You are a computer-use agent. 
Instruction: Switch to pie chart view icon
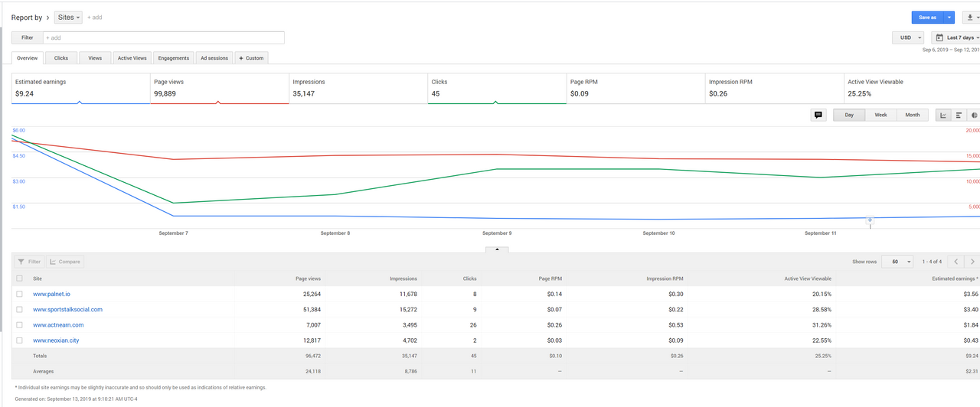974,115
